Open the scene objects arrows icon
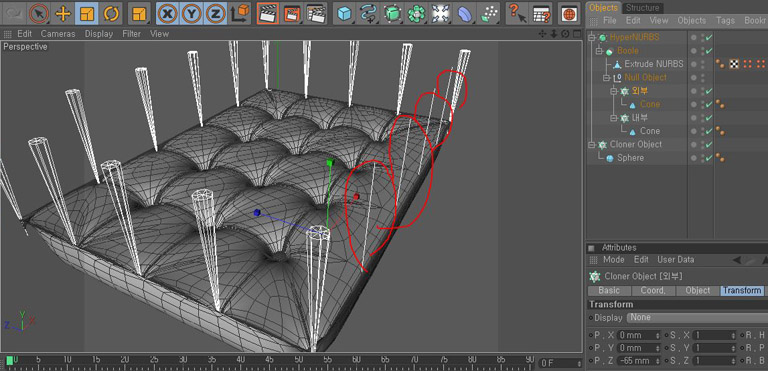The width and height of the screenshot is (768, 371). tap(440, 13)
